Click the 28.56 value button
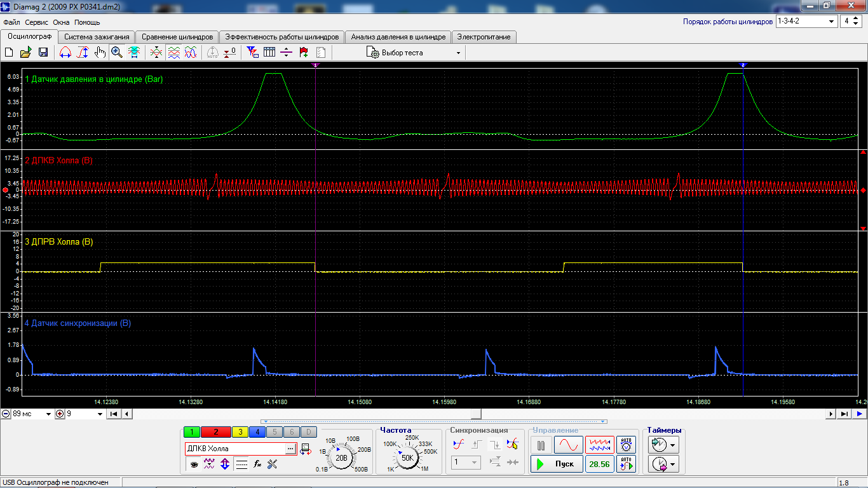This screenshot has height=488, width=868. (x=600, y=464)
